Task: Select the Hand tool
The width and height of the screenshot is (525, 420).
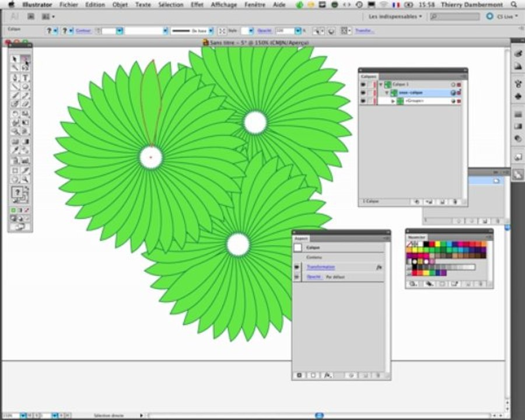Action: click(x=15, y=179)
